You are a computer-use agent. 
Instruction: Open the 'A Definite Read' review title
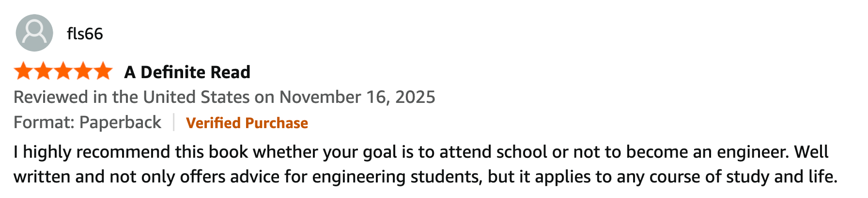187,72
